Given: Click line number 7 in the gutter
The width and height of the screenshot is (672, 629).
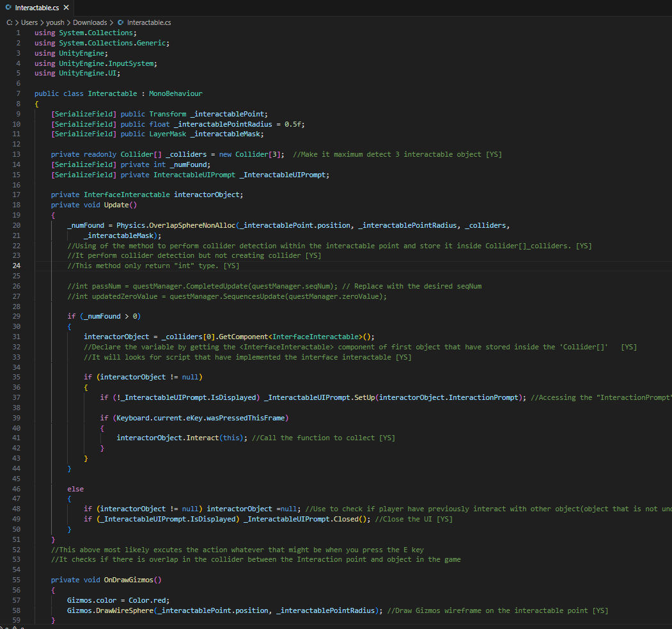Looking at the screenshot, I should click(18, 93).
